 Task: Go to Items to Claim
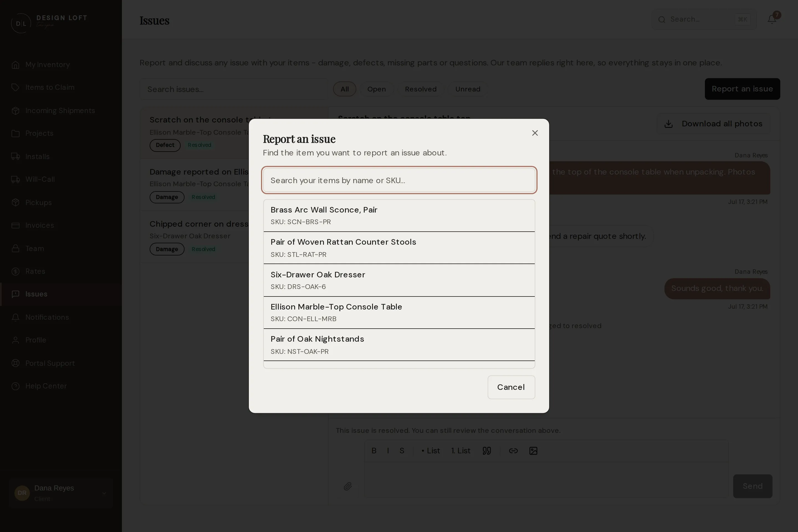pyautogui.click(x=61, y=87)
